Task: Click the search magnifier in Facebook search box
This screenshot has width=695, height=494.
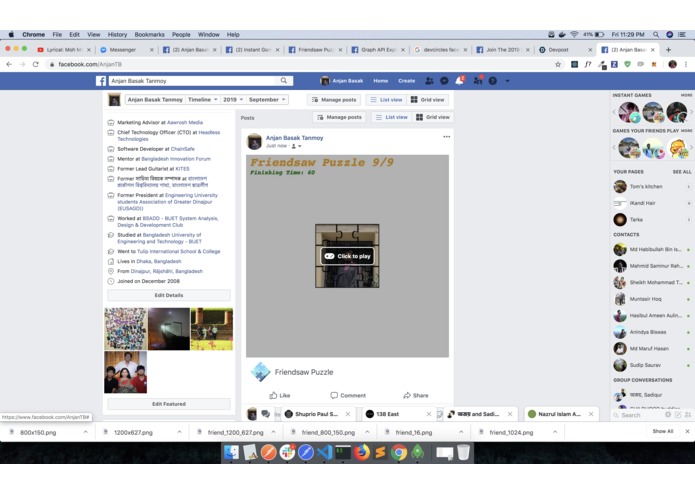Action: (x=284, y=81)
